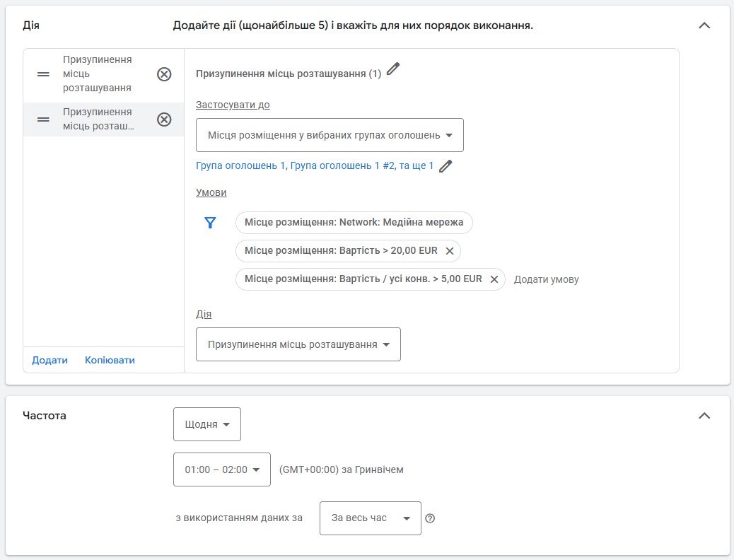Screen dimensions: 734x560
Task: Open the help icon next to 'За весь час'
Action: (430, 518)
